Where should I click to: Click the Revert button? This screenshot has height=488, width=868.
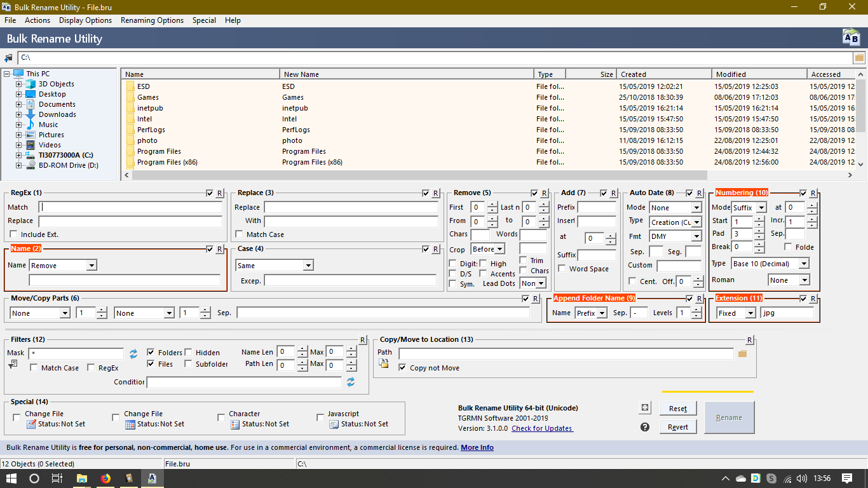pyautogui.click(x=678, y=427)
